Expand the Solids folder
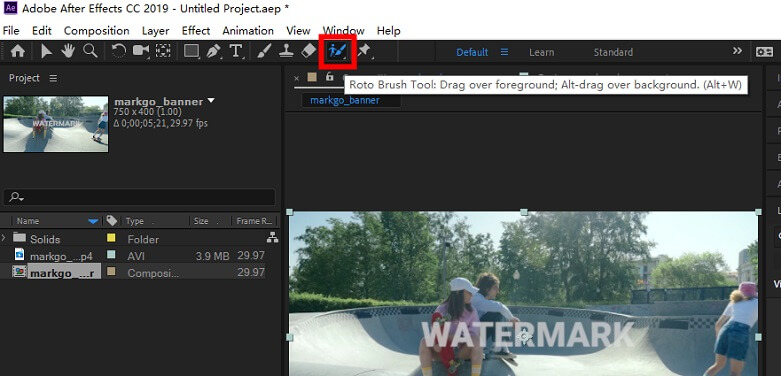 coord(3,238)
